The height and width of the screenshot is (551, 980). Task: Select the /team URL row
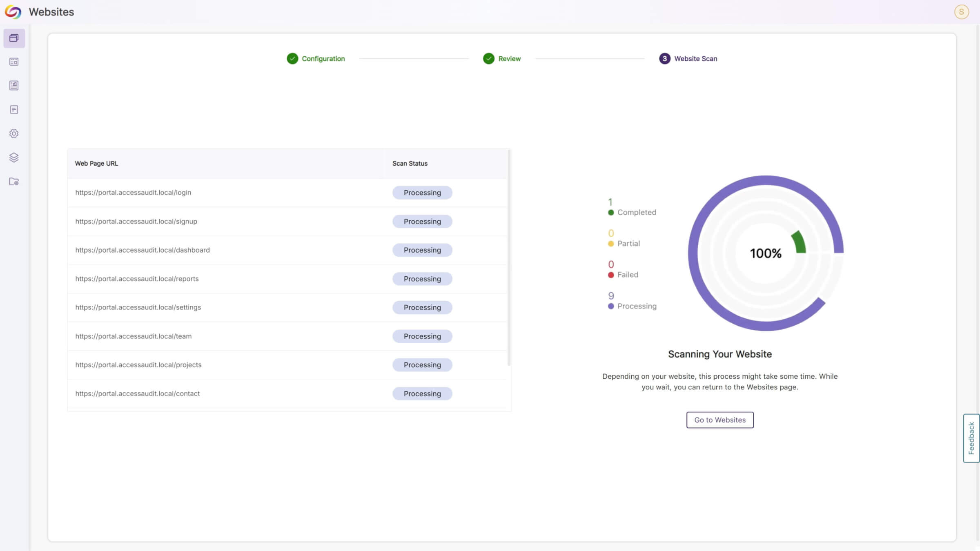287,336
